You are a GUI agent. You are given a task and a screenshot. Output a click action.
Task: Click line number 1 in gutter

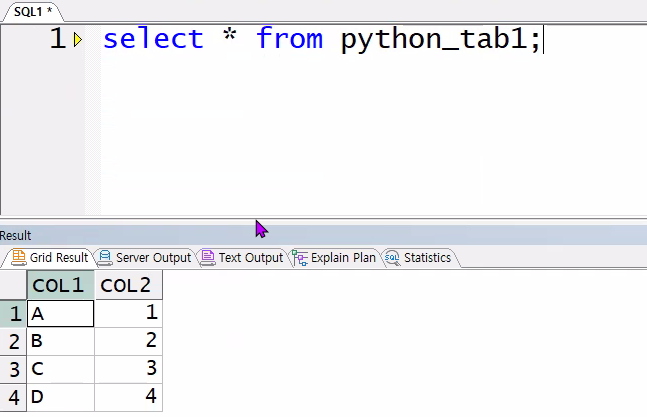58,39
